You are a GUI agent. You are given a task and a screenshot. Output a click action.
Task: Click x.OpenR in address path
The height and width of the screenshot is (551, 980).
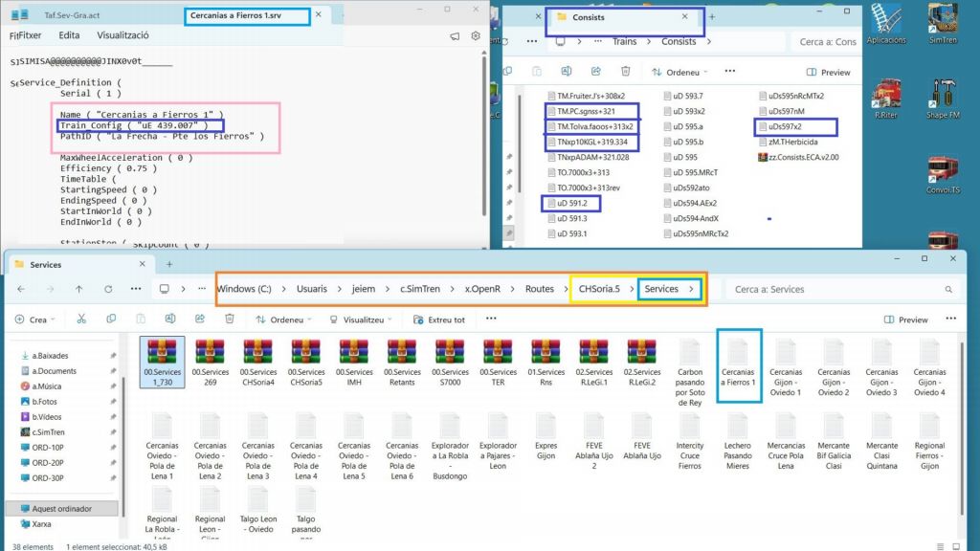pyautogui.click(x=482, y=289)
